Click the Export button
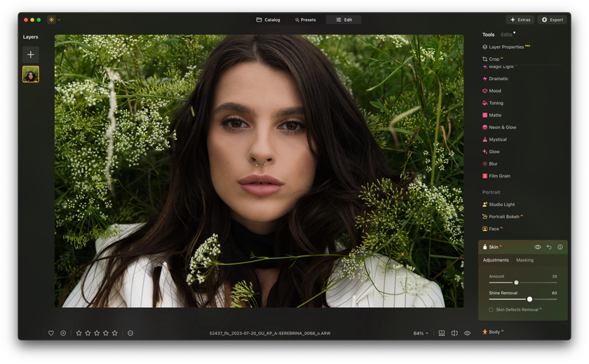 click(x=553, y=20)
